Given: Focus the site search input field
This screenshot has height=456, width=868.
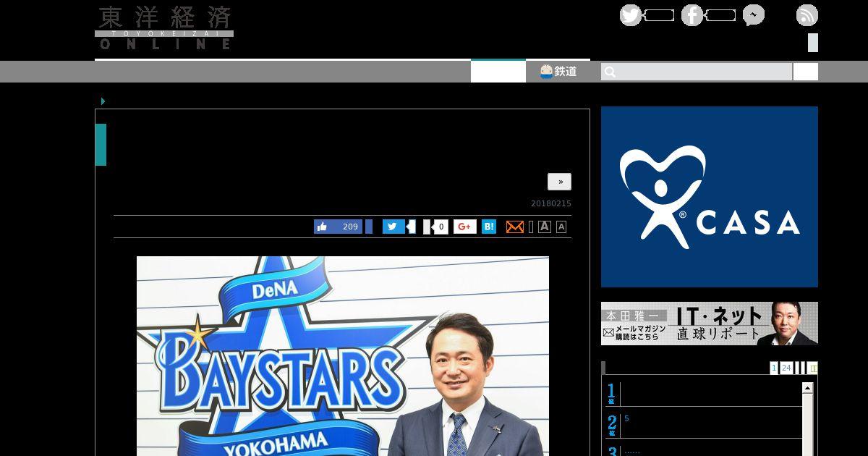Looking at the screenshot, I should [x=697, y=72].
